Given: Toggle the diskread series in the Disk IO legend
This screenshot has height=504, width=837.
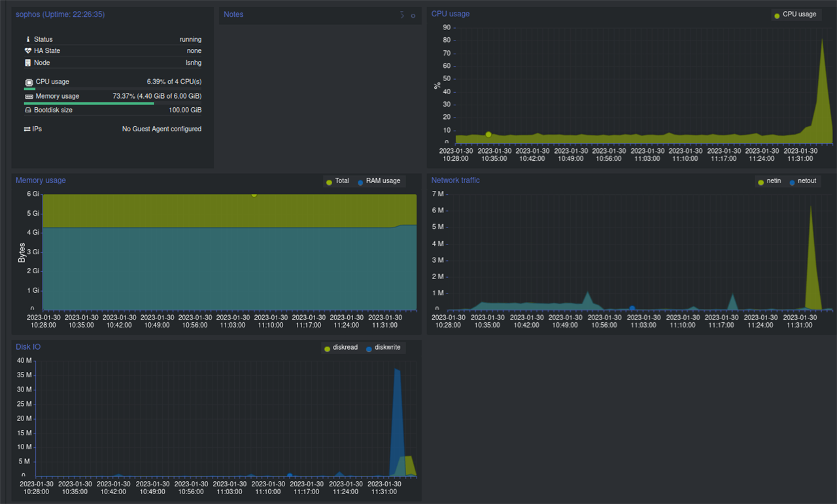Looking at the screenshot, I should (x=341, y=348).
